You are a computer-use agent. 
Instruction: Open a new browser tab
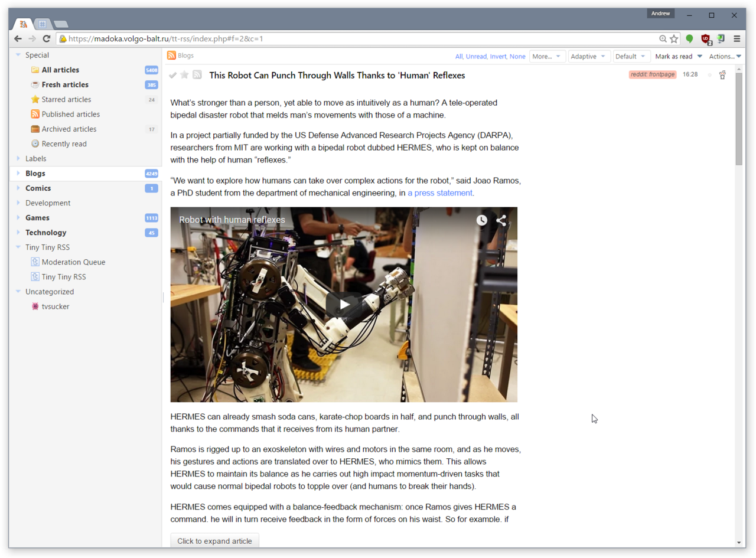pos(61,24)
